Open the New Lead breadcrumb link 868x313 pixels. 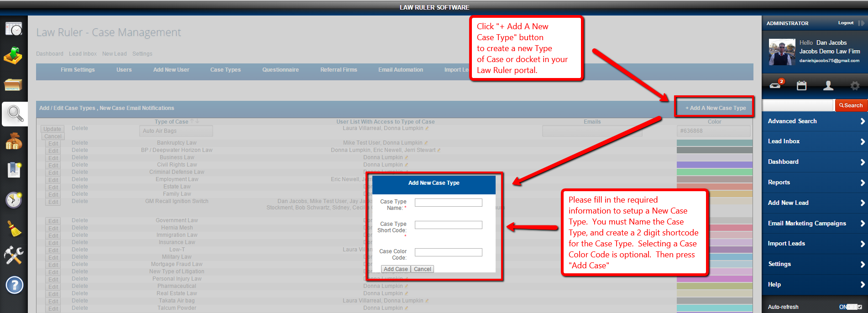(x=115, y=54)
